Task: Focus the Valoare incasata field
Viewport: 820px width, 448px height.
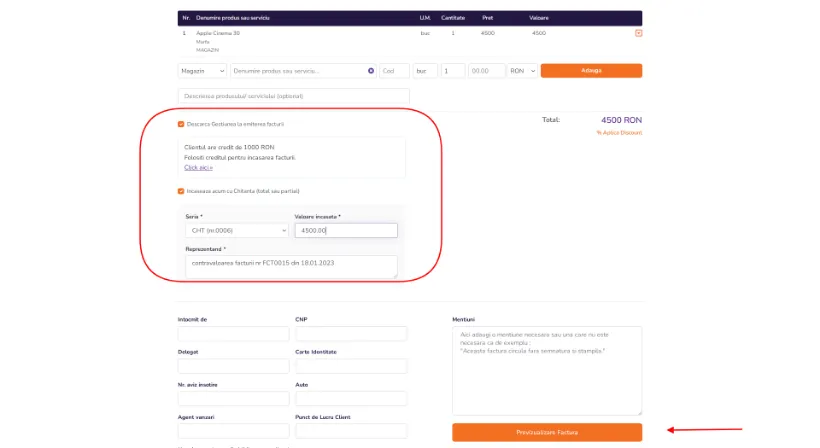Action: coord(346,231)
